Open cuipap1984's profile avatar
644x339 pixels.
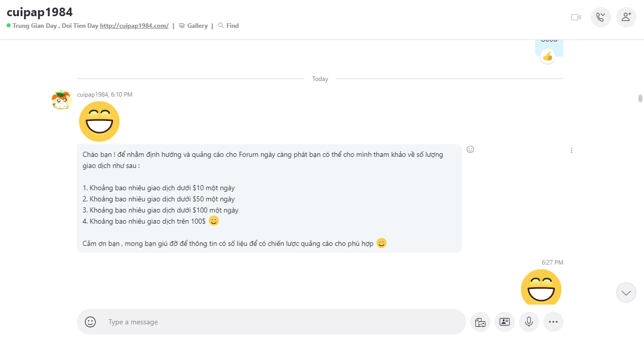point(61,100)
